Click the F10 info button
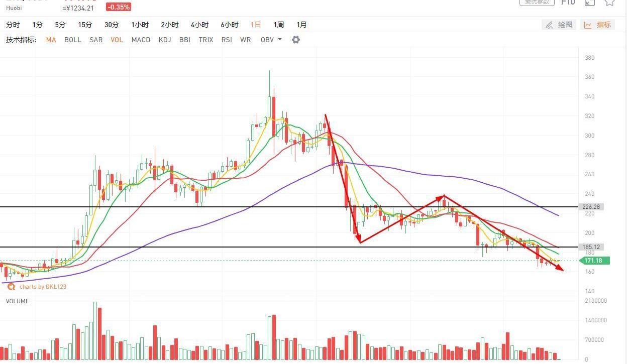The width and height of the screenshot is (627, 364). click(568, 2)
